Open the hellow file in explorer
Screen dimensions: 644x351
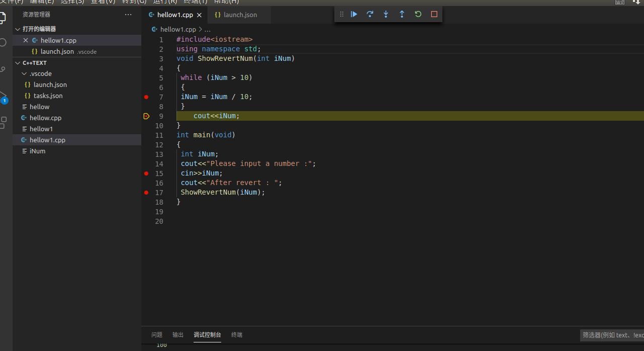pyautogui.click(x=77, y=107)
